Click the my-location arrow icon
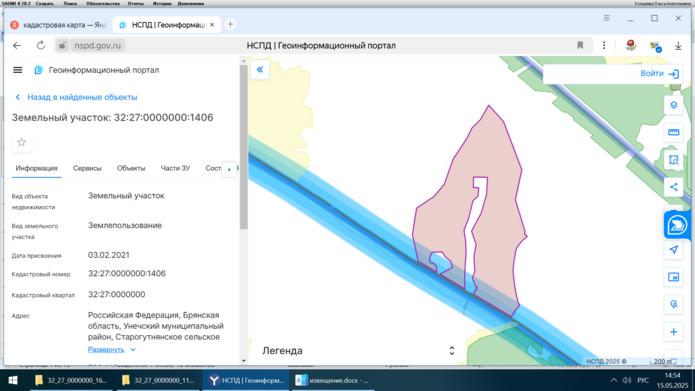 [674, 250]
